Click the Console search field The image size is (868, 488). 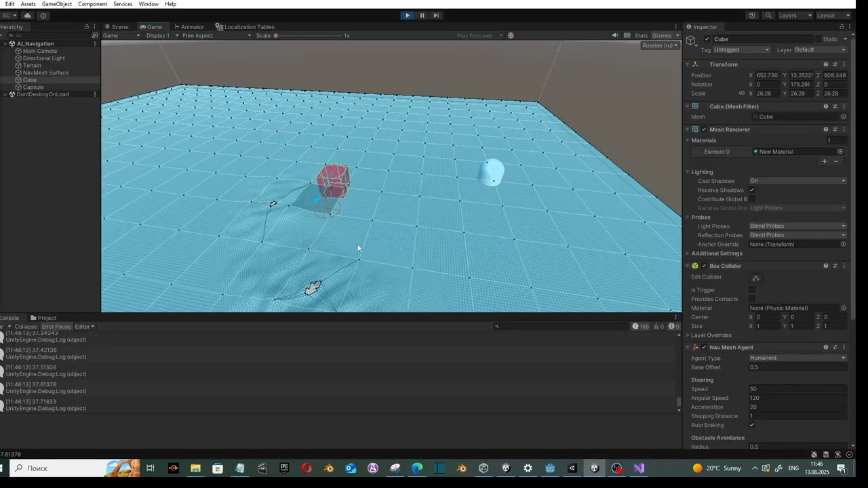(x=563, y=327)
